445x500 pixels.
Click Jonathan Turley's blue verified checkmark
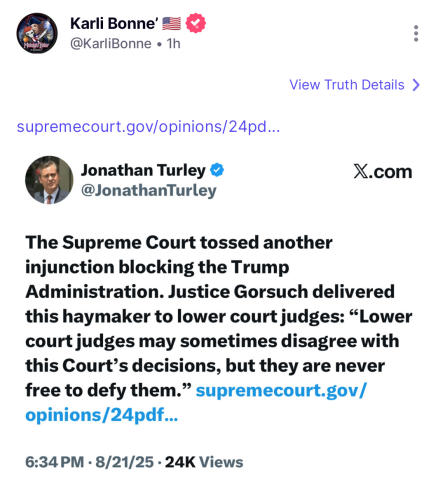pyautogui.click(x=217, y=170)
